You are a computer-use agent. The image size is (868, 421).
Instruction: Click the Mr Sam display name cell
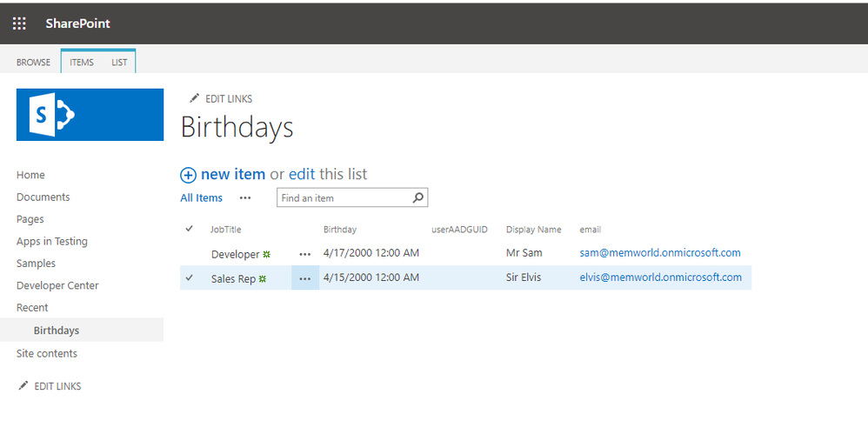pyautogui.click(x=524, y=253)
